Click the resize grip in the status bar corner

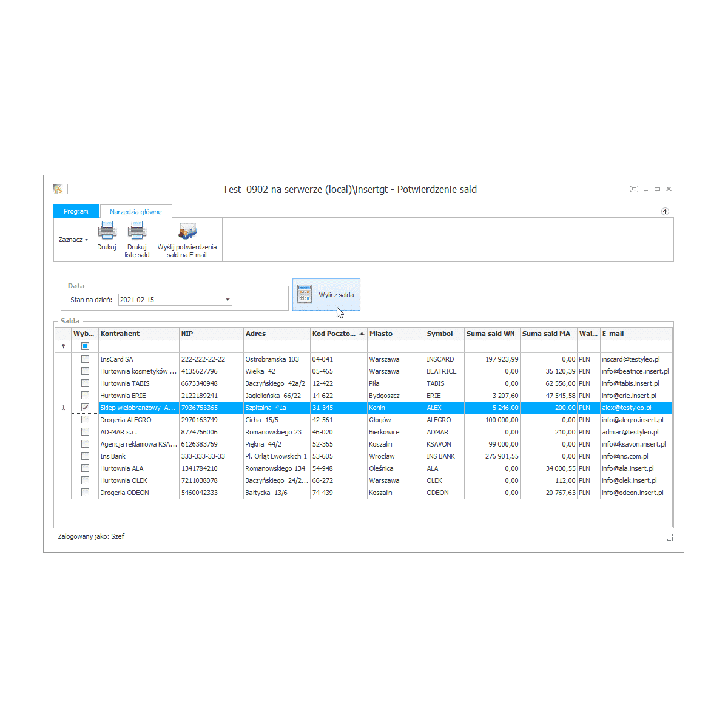[x=670, y=538]
